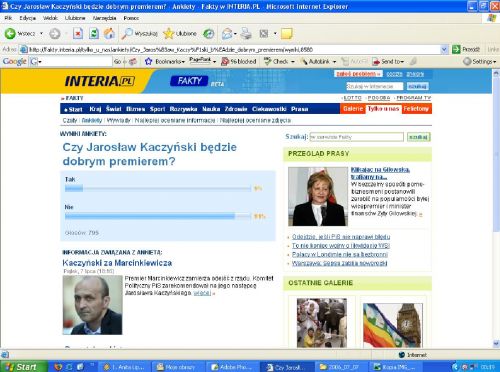Open the Windows Start button

[x=23, y=367]
